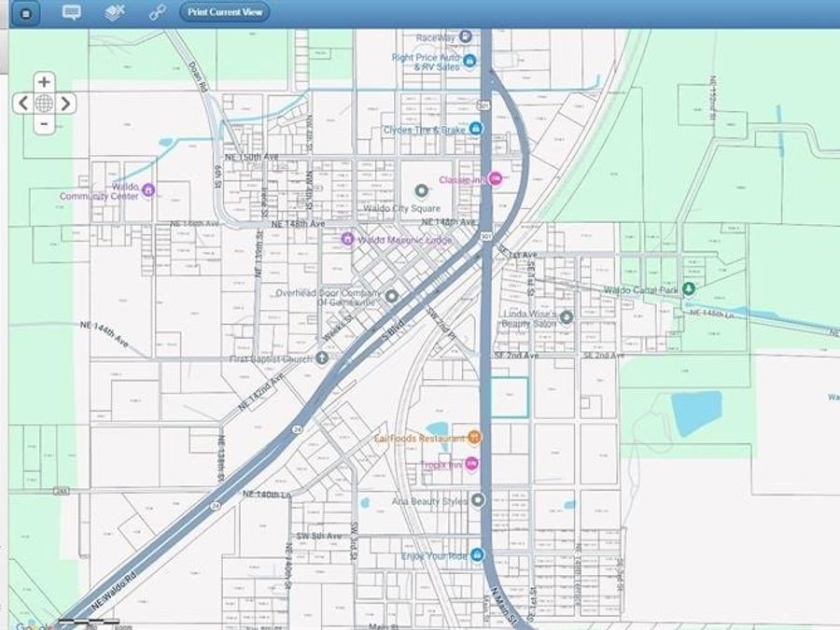The height and width of the screenshot is (630, 840).
Task: Select the Earl Foods Restaurant marker
Action: pyautogui.click(x=474, y=438)
